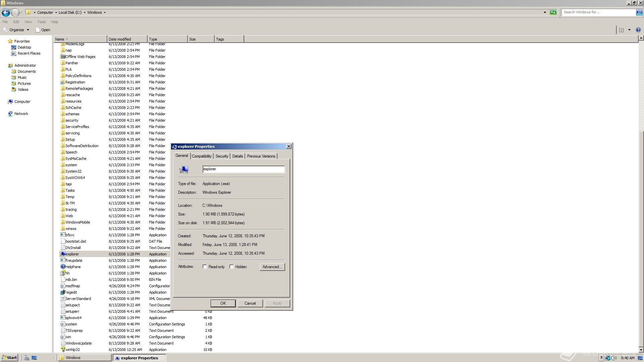Select the winhlp32 file icon
Screen dimensions: 644x362
pyautogui.click(x=63, y=350)
